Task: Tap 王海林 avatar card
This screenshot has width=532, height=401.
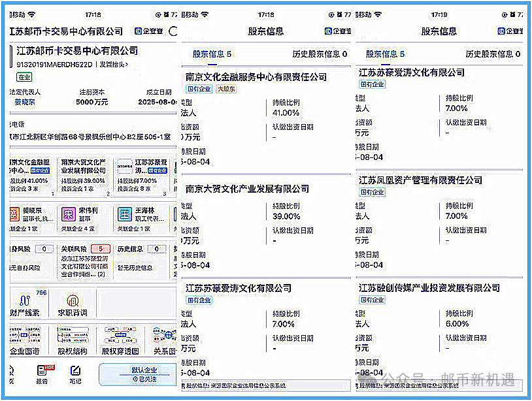Action: coord(141,219)
